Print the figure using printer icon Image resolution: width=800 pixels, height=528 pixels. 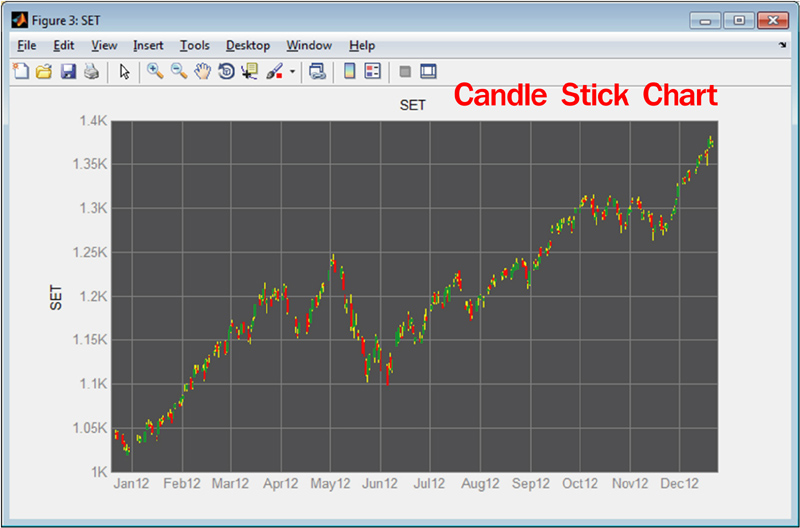point(91,71)
